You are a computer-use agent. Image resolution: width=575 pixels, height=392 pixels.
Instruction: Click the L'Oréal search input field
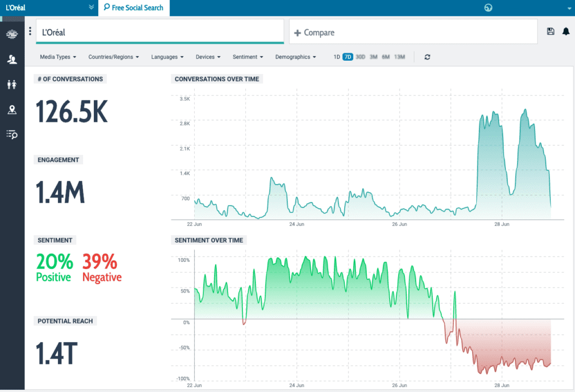coord(160,33)
